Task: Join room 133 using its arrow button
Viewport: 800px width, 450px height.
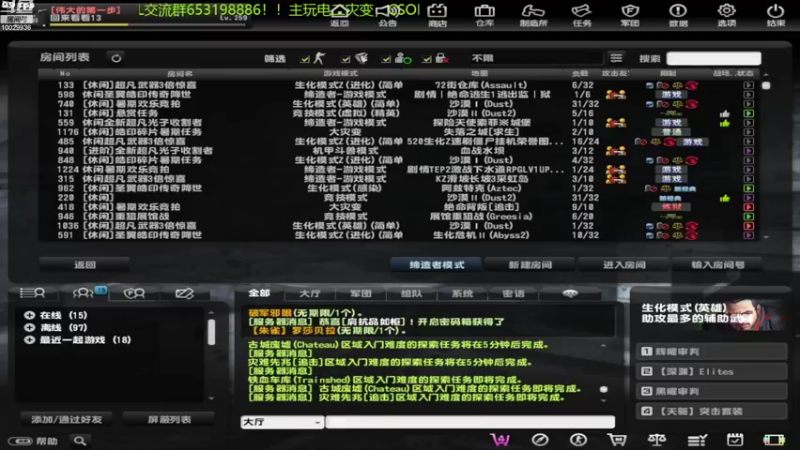Action: click(748, 85)
